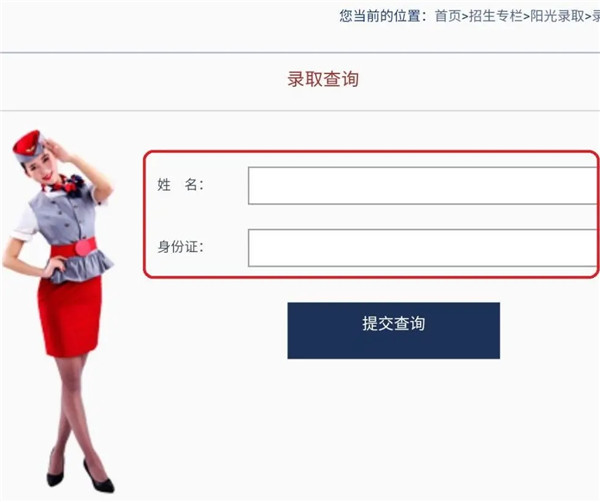The height and width of the screenshot is (502, 600).
Task: Click the scarf bow on the uniform
Action: pos(65,185)
